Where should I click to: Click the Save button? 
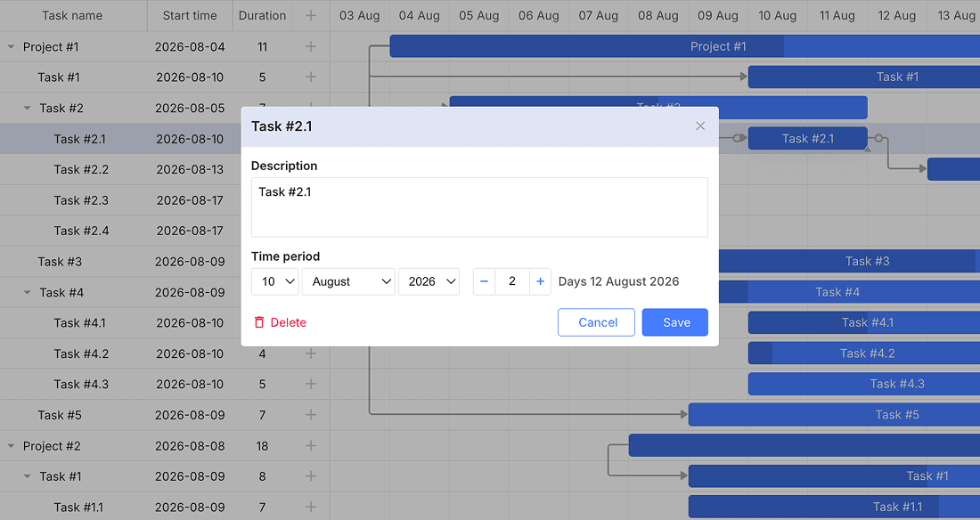click(675, 322)
